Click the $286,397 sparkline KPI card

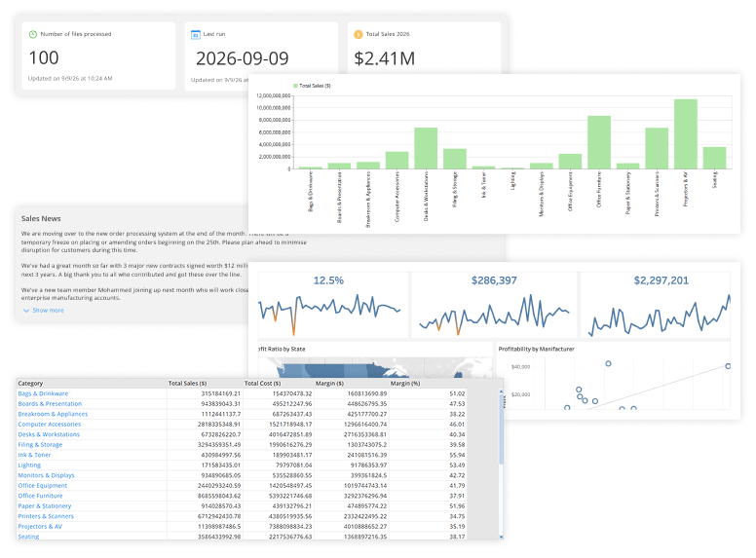[494, 305]
